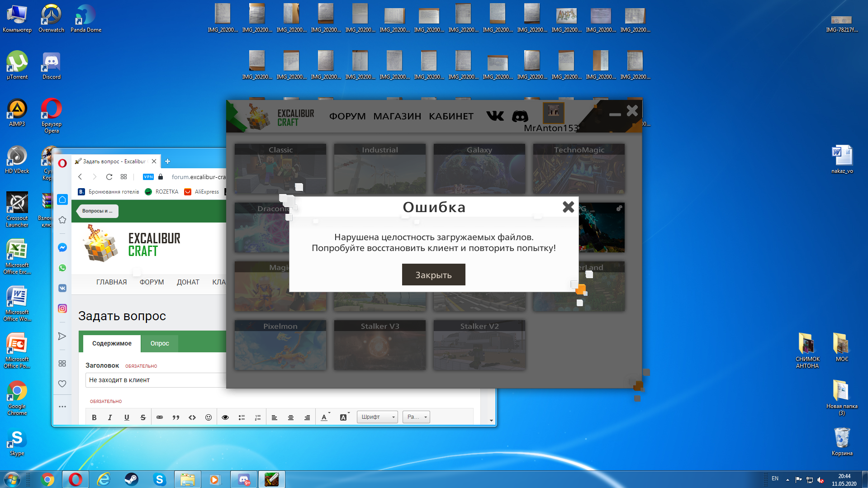Image resolution: width=868 pixels, height=488 pixels.
Task: Open bookmarks star in Opera sidebar
Action: 62,220
